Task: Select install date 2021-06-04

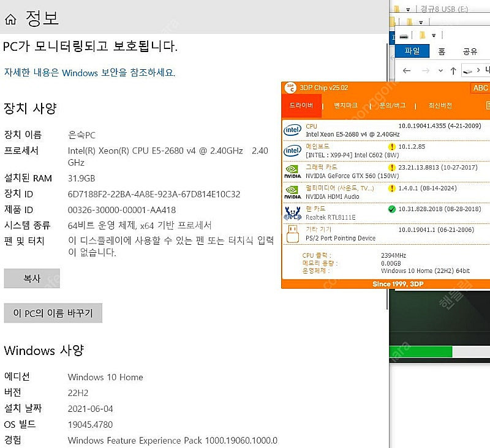Action: pyautogui.click(x=90, y=409)
